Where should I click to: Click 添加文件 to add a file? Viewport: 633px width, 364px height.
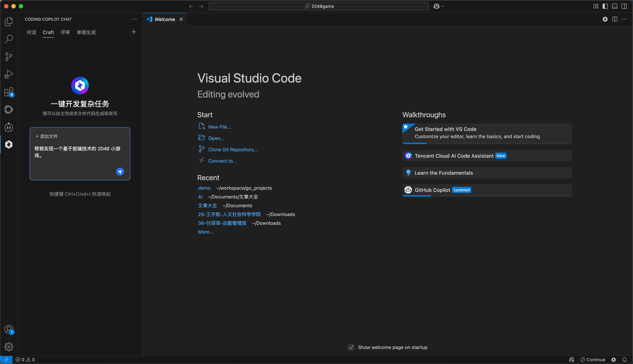click(46, 136)
